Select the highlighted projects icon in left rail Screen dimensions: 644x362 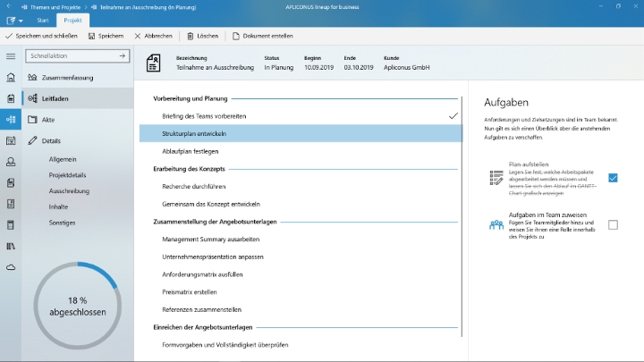(11, 120)
